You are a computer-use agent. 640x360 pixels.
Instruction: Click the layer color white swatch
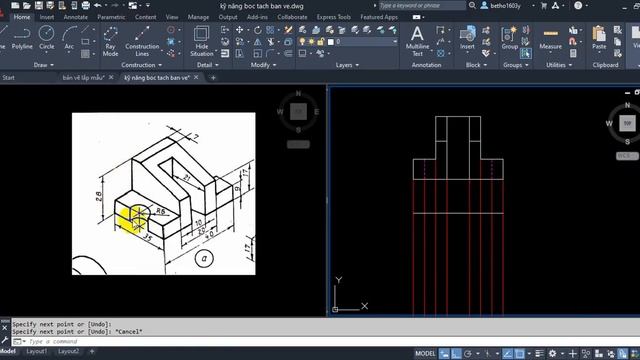tap(331, 42)
